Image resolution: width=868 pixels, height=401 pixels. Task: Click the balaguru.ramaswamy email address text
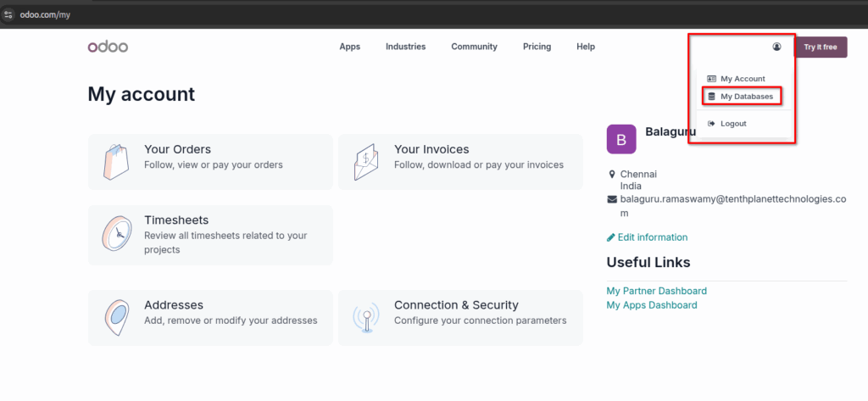[x=733, y=206]
